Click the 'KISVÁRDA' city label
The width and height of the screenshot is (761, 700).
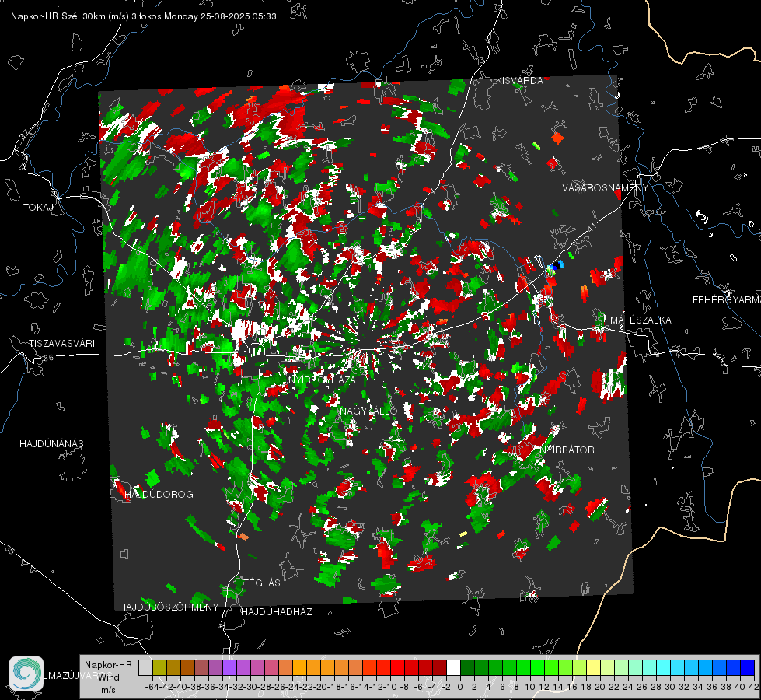[x=518, y=81]
